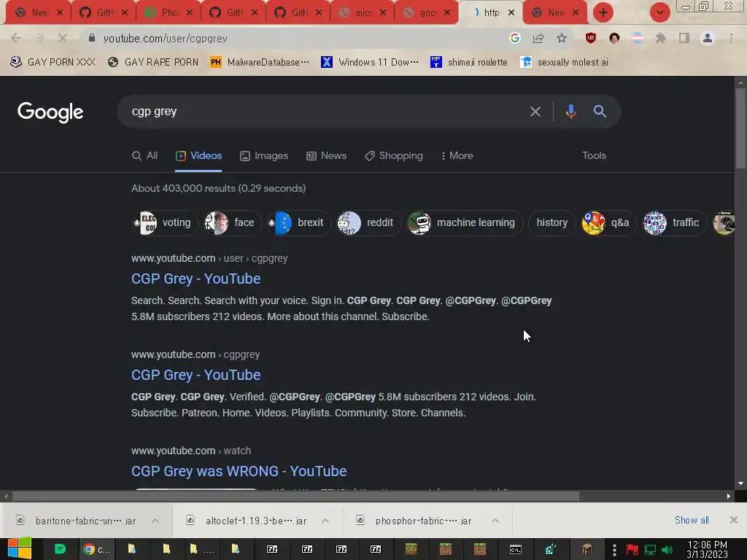Viewport: 747px width, 560px height.
Task: Click the horizontal scrollbar thumb
Action: [295, 496]
